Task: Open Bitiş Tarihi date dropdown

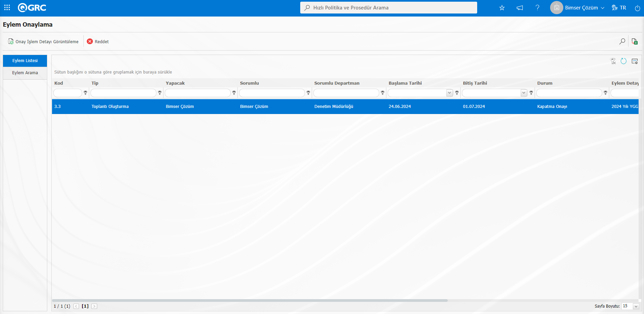Action: (524, 93)
